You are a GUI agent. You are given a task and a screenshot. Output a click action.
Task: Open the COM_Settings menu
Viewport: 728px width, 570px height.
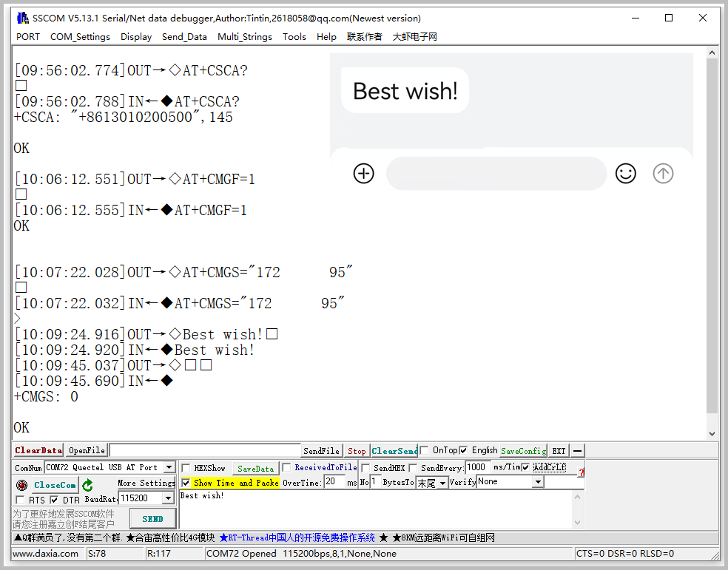tap(80, 37)
